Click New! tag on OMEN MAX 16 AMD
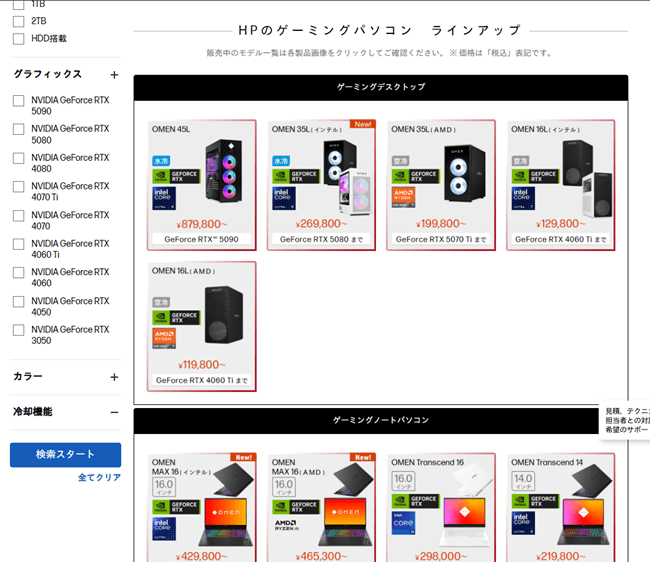The width and height of the screenshot is (650, 562). click(x=363, y=457)
